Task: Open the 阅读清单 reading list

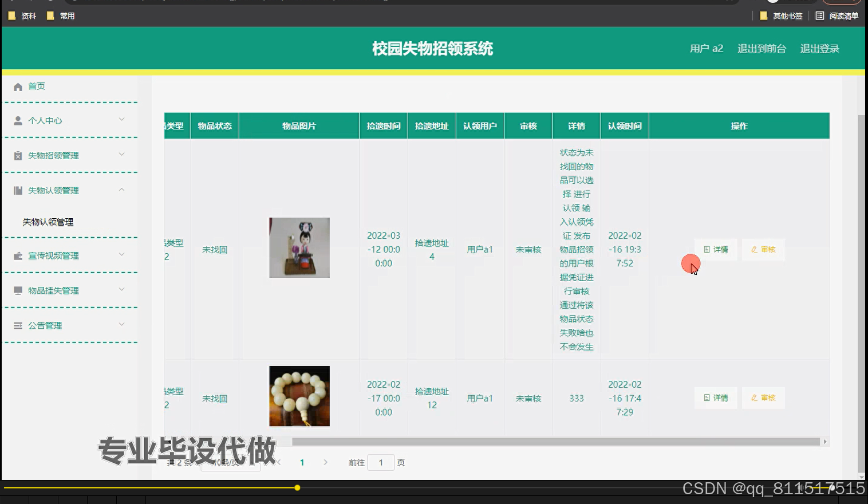Action: tap(837, 16)
